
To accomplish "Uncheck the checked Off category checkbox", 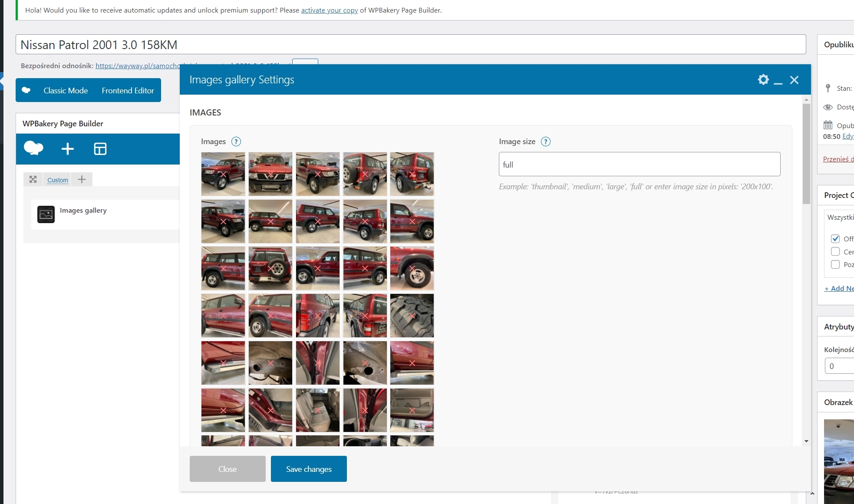I will [x=835, y=239].
